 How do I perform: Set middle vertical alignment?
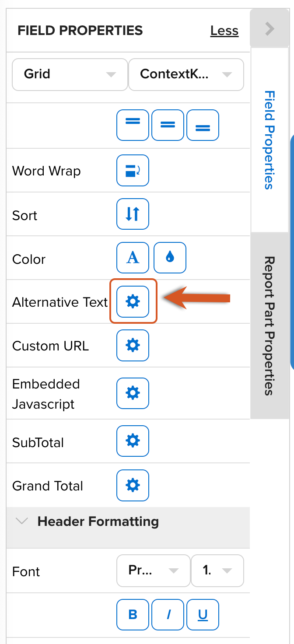pyautogui.click(x=168, y=125)
